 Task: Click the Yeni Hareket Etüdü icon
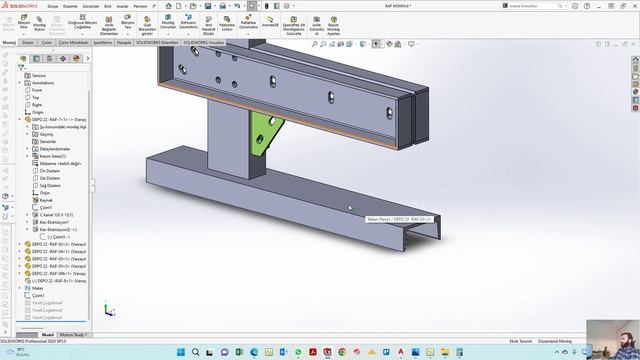pos(209,19)
